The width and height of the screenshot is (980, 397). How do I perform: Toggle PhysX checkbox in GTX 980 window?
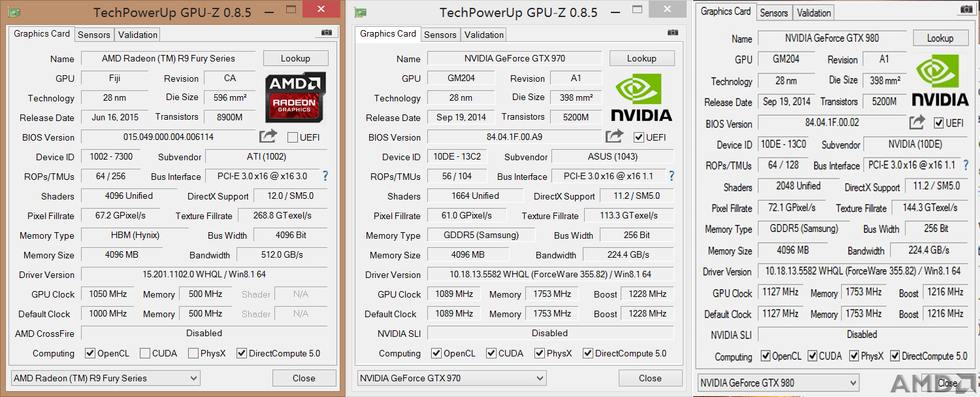click(x=854, y=356)
